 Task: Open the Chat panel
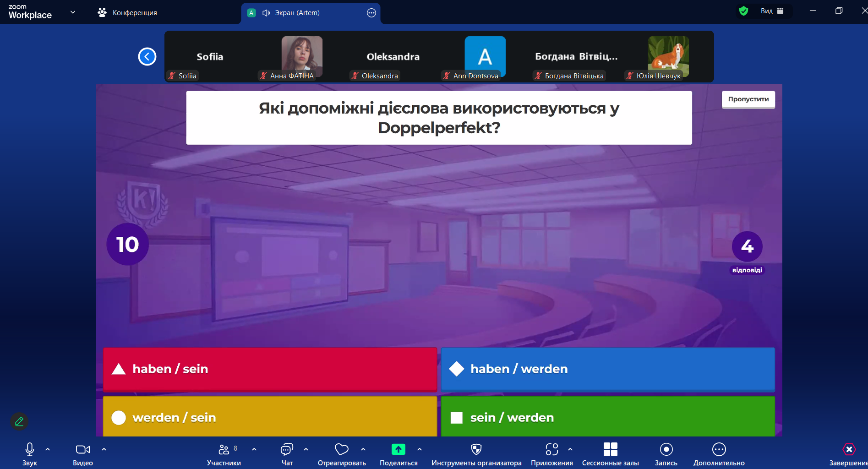(287, 450)
